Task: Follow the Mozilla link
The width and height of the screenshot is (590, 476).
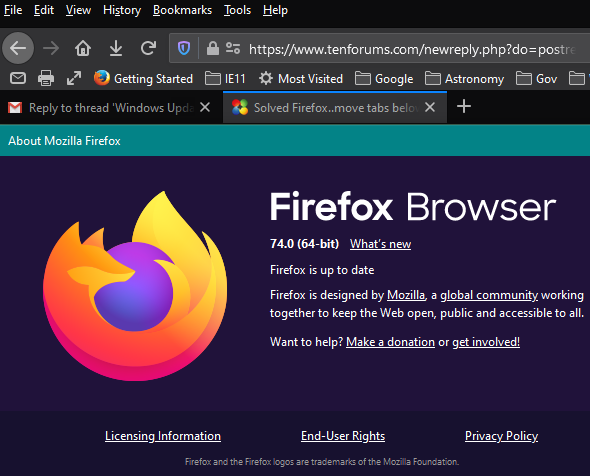Action: coord(406,295)
